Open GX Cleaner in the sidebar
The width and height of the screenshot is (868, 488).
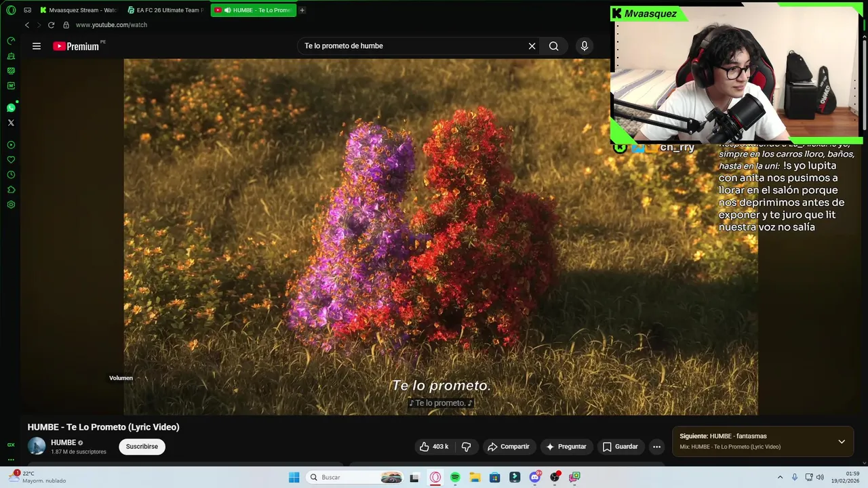[x=11, y=56]
